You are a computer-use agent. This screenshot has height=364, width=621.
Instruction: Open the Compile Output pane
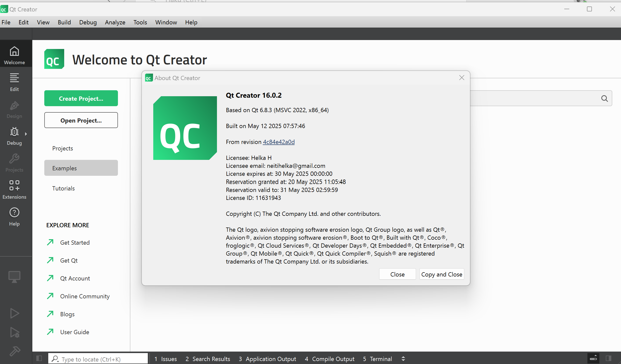tap(330, 359)
